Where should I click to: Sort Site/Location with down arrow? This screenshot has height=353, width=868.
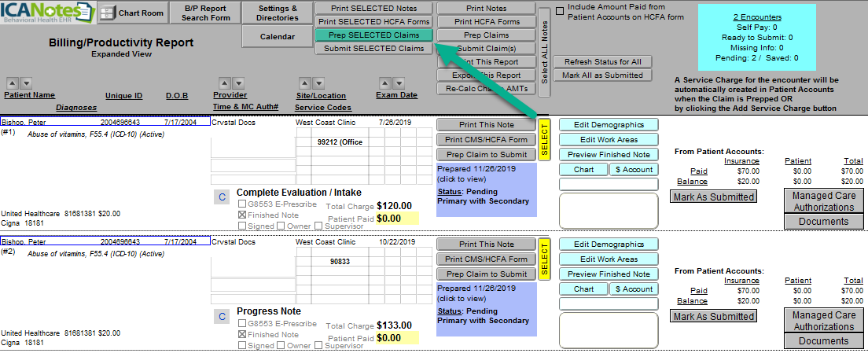[x=318, y=83]
